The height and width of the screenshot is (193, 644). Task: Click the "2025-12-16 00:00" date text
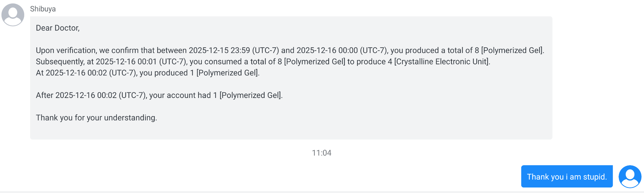click(x=327, y=51)
